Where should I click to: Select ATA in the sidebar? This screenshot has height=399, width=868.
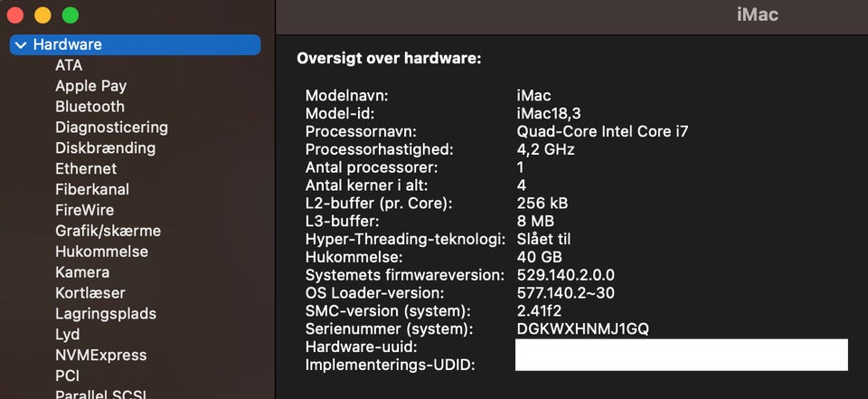(69, 65)
